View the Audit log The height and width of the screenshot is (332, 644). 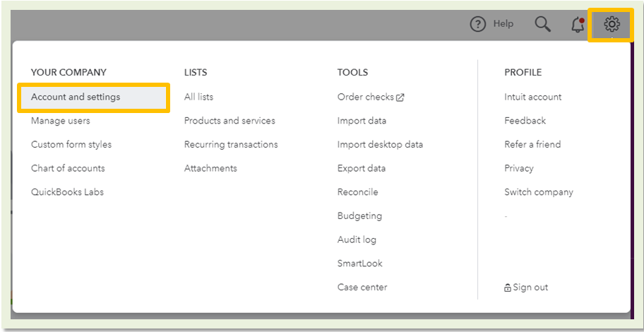point(357,239)
